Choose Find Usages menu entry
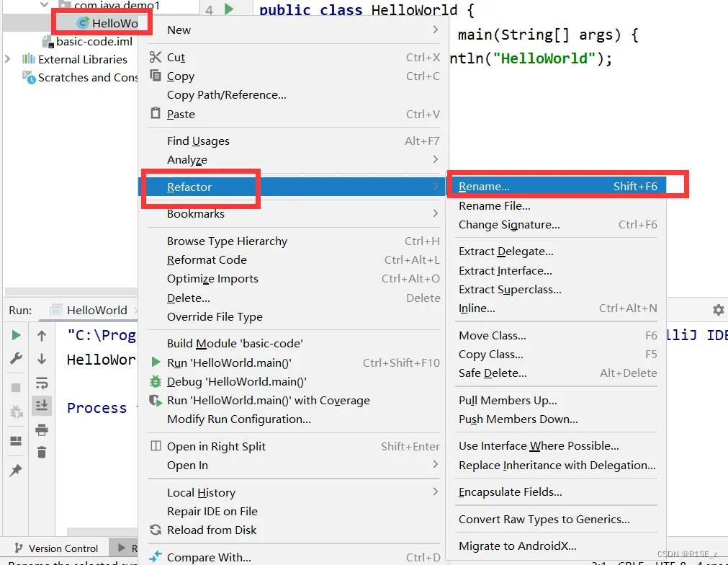 pyautogui.click(x=293, y=141)
